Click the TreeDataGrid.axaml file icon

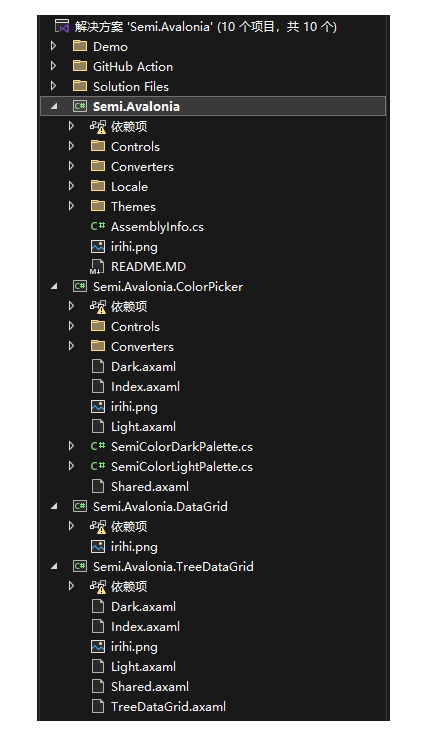pos(98,706)
